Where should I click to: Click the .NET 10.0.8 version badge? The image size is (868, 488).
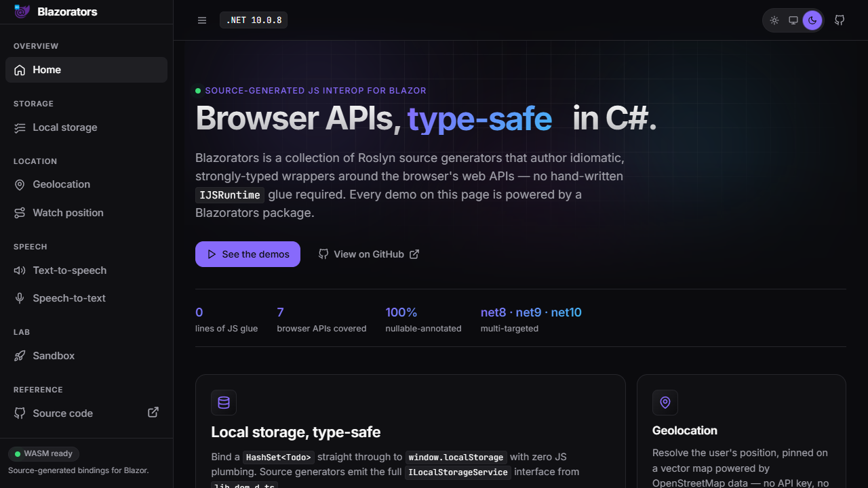[254, 20]
